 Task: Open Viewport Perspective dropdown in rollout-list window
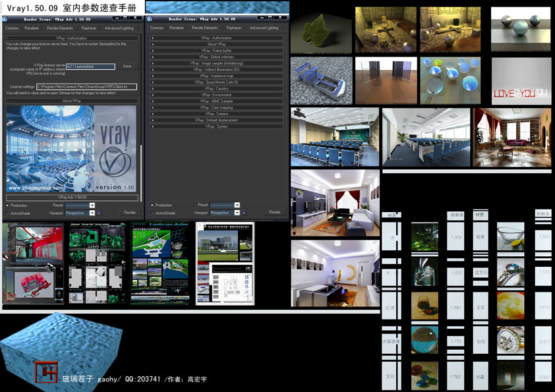pyautogui.click(x=225, y=213)
